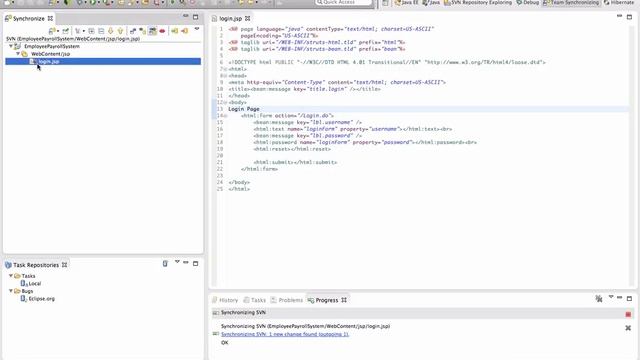The image size is (640, 360).
Task: Click the Open Perspective icon
Action: pyautogui.click(x=385, y=3)
